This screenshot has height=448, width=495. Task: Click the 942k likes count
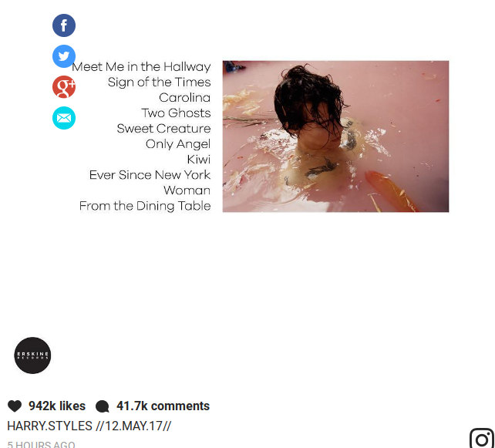point(57,406)
